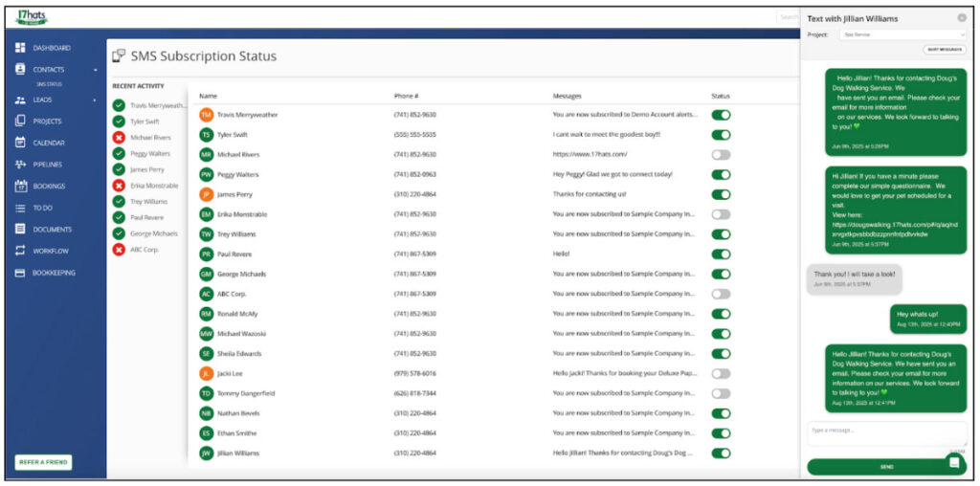
Task: Disable SMS subscription for Tyler Swift
Action: (x=721, y=135)
